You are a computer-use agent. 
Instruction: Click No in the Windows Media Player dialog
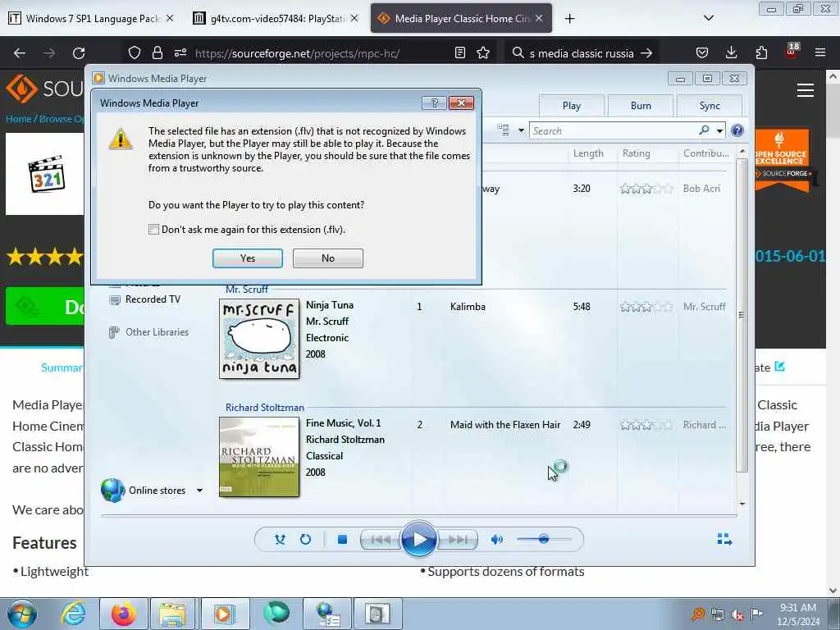tap(328, 258)
